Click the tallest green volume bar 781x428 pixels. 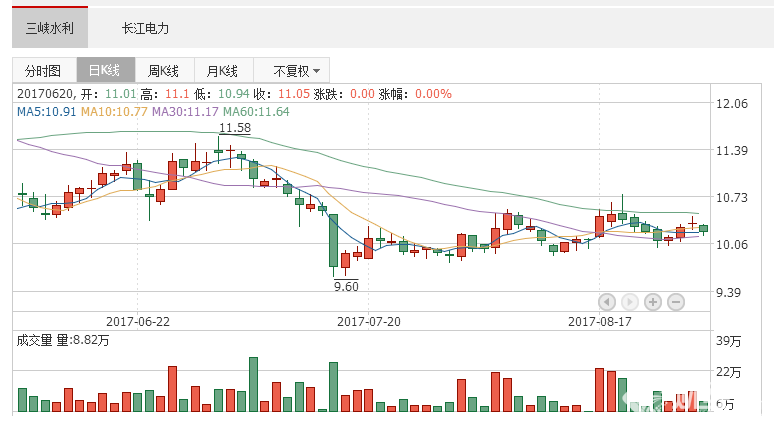point(254,384)
